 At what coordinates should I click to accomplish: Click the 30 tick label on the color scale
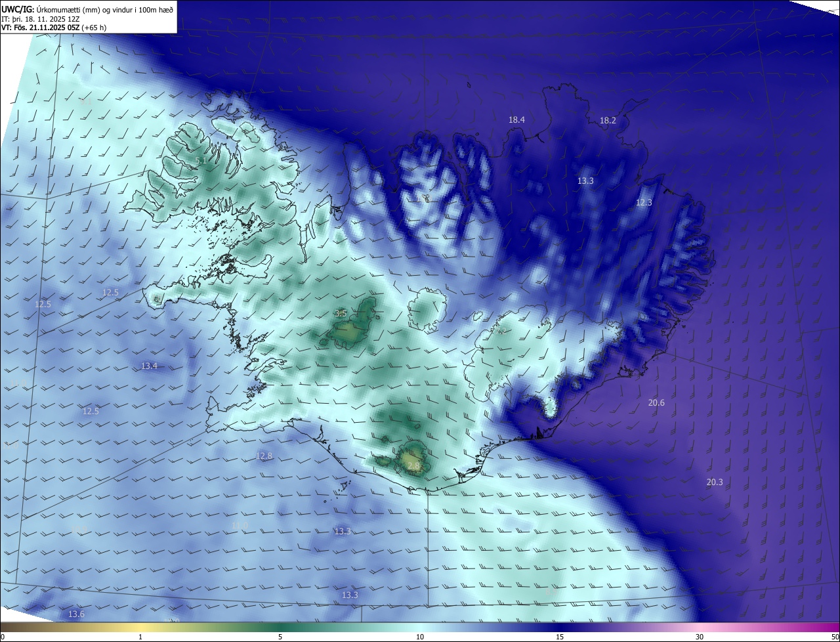[700, 637]
